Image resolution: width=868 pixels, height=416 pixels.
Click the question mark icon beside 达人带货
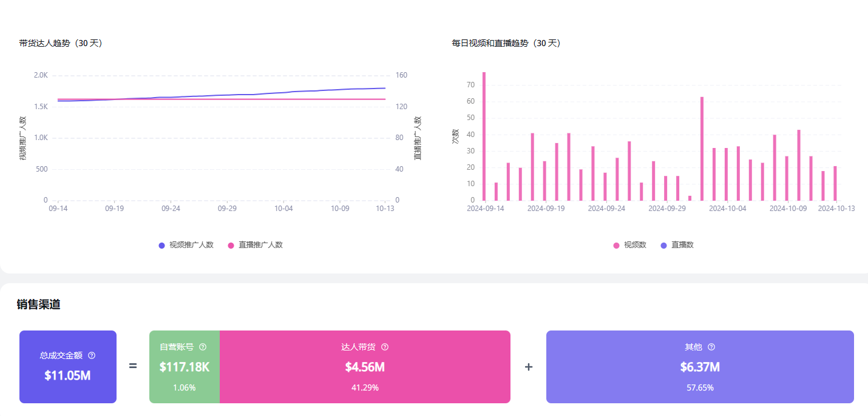coord(385,347)
